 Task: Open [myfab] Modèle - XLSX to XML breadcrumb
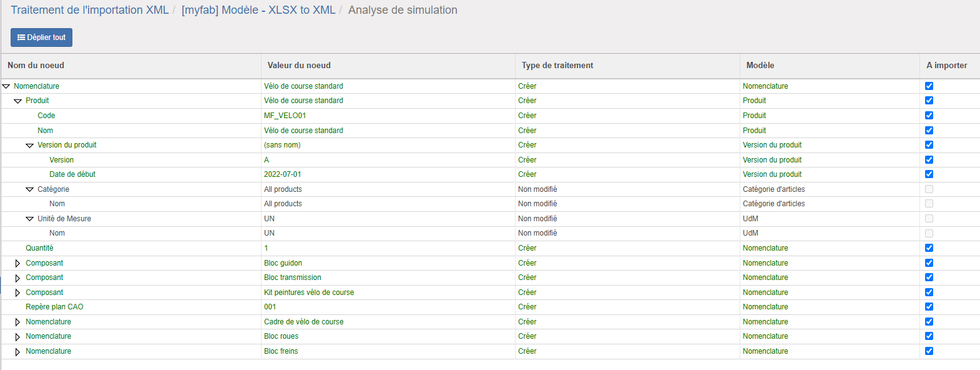click(x=258, y=10)
